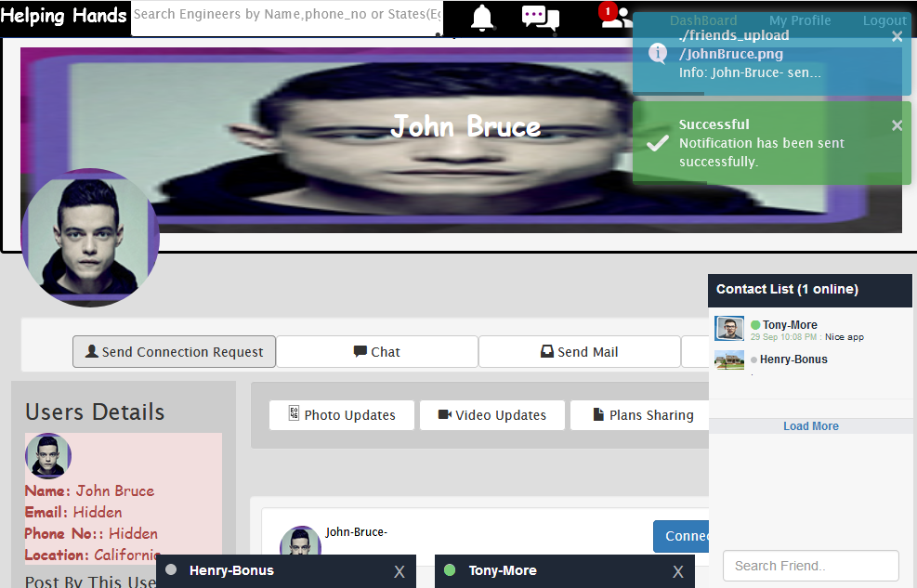Screen dimensions: 917x588
Task: Click the grey offline dot in Henry-Bonus chat header
Action: pos(171,569)
